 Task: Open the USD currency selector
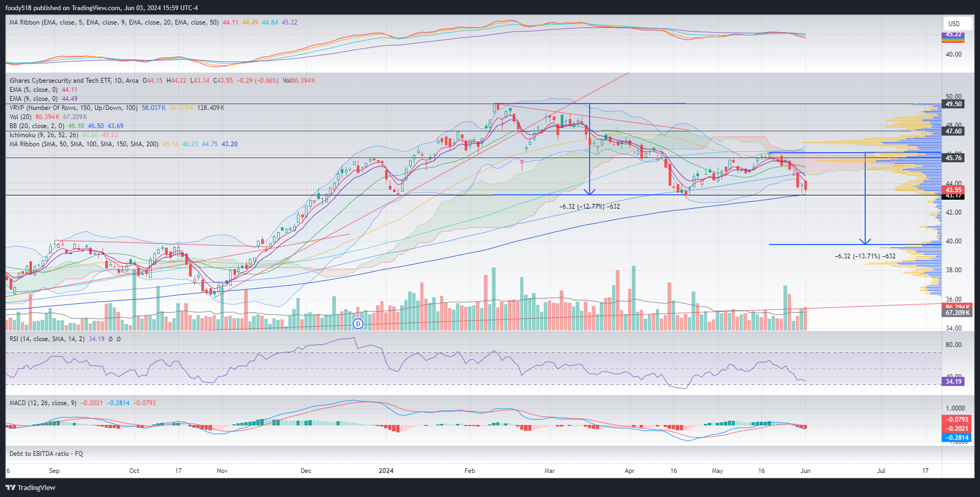tap(954, 23)
